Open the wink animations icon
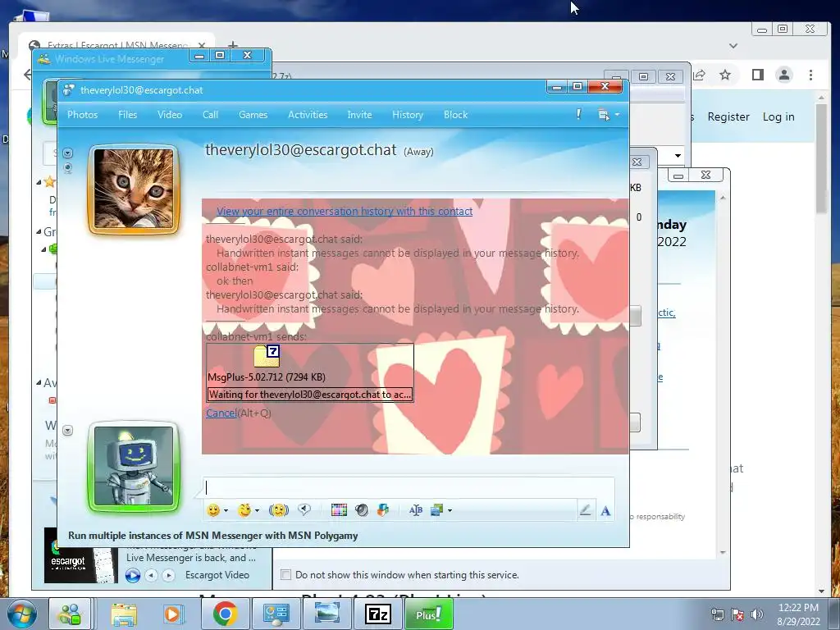Screen dimensions: 840x630 coord(244,510)
